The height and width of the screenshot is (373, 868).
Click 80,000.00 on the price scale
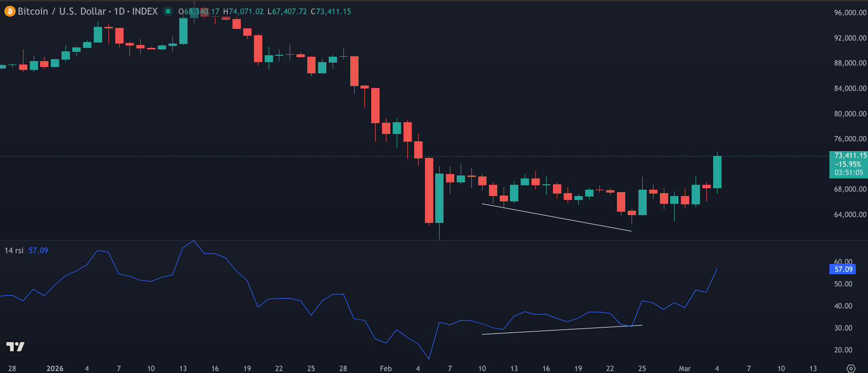(850, 114)
